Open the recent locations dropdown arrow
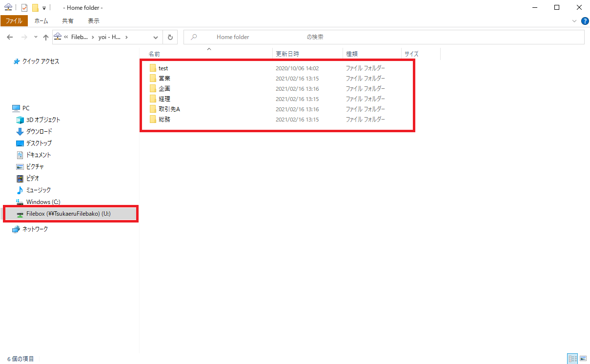Viewport: 590px width, 364px height. click(36, 37)
